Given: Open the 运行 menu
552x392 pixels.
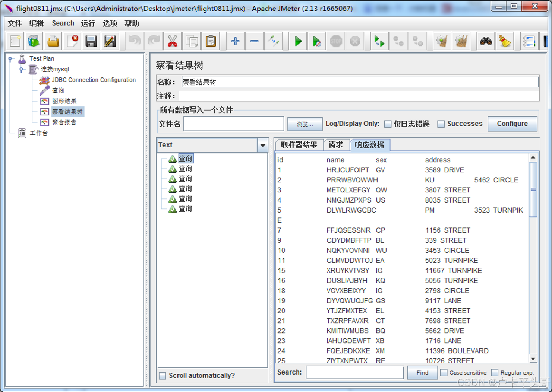Looking at the screenshot, I should (x=88, y=23).
